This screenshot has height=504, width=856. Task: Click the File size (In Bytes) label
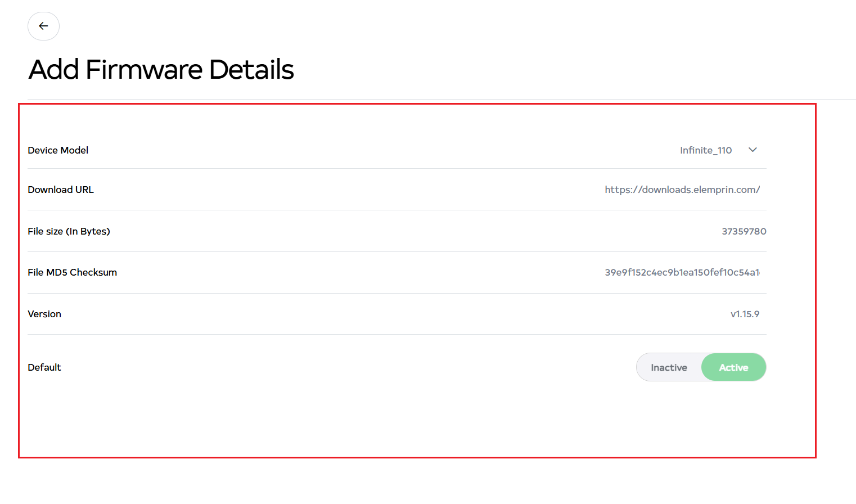pos(69,231)
